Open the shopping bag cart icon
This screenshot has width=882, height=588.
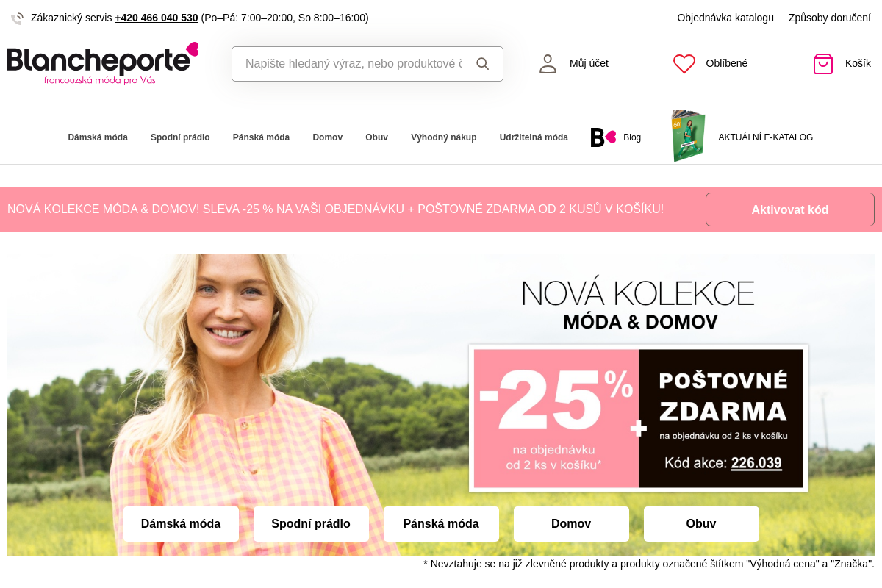click(823, 64)
